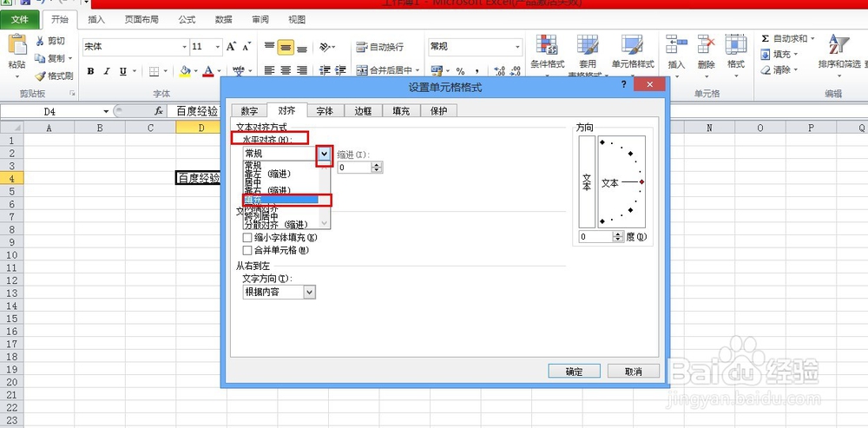The width and height of the screenshot is (868, 428).
Task: Apply Percent Style (%) format
Action: (460, 71)
